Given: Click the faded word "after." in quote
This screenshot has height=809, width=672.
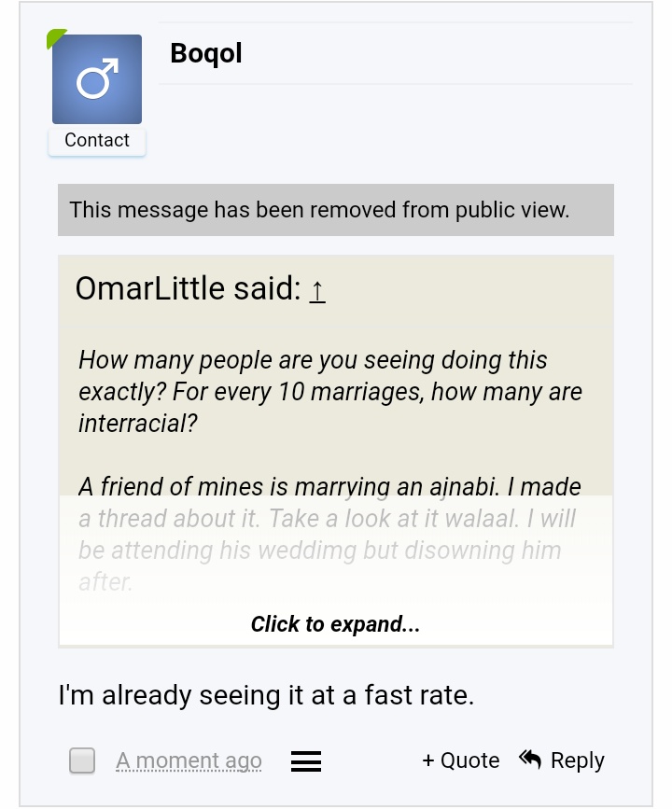Looking at the screenshot, I should pos(106,582).
